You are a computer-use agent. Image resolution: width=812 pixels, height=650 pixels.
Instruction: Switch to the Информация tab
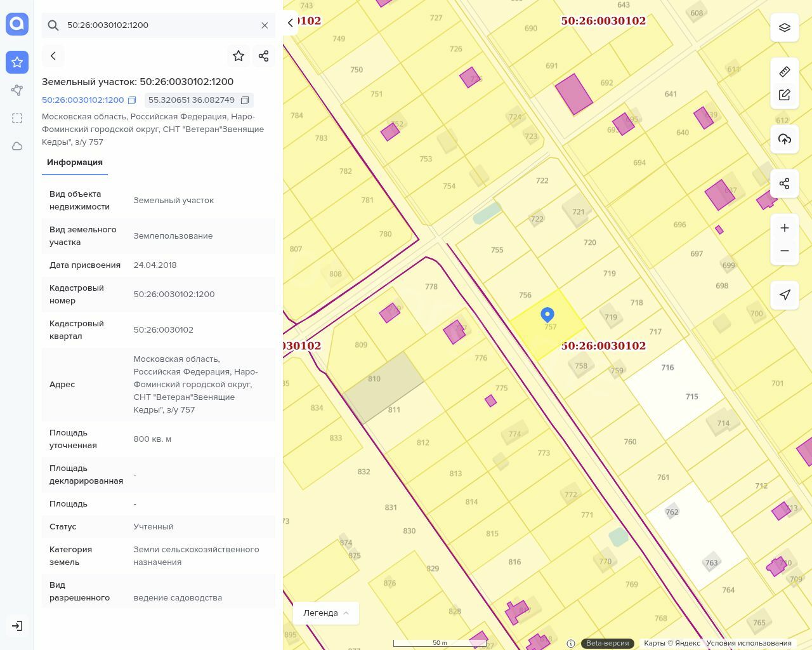tap(75, 162)
